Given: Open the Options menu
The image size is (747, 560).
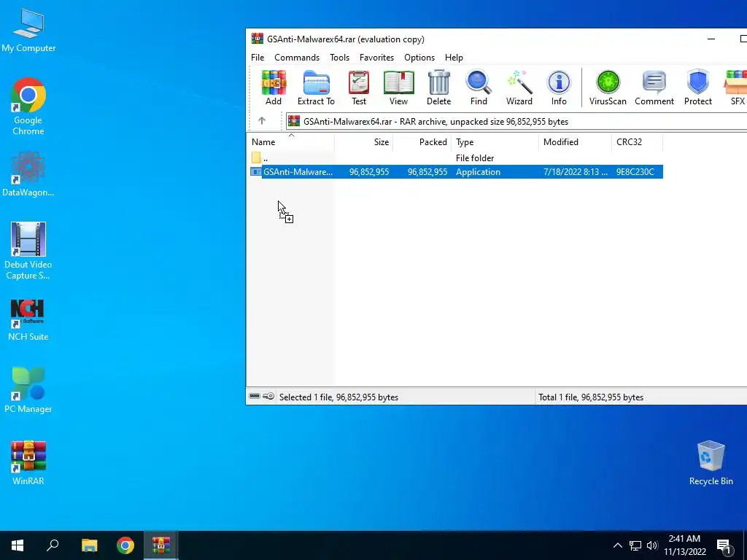Looking at the screenshot, I should point(419,57).
